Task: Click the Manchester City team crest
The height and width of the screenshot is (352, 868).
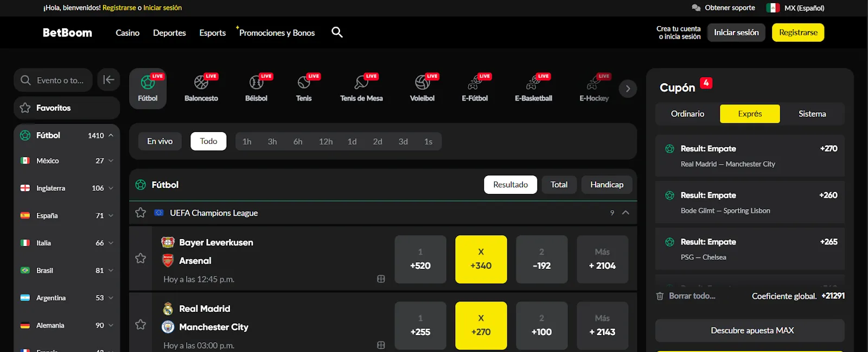Action: pyautogui.click(x=168, y=327)
